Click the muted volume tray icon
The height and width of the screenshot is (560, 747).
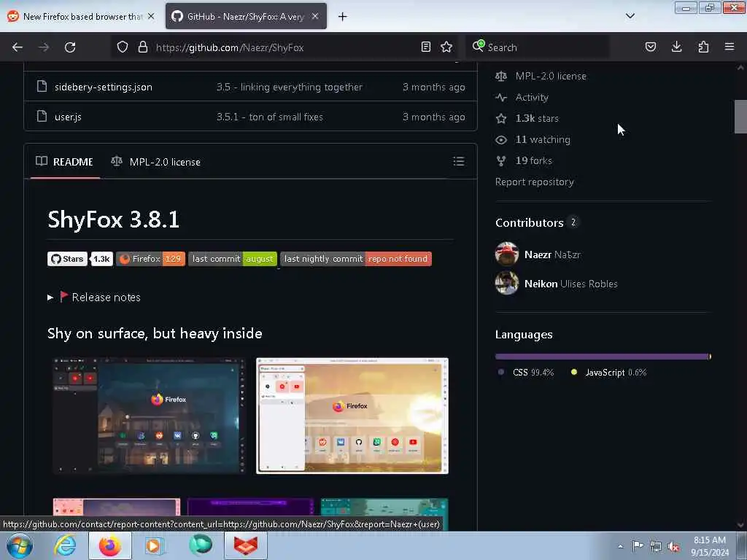point(673,546)
